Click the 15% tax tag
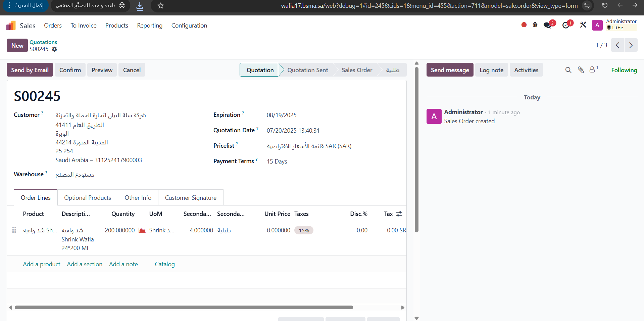The image size is (644, 321). [x=304, y=231]
